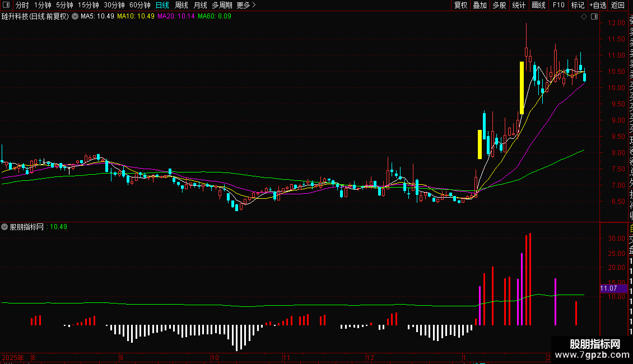Click the 6.50 price axis label
Screen dimensions: 633x364
point(618,202)
